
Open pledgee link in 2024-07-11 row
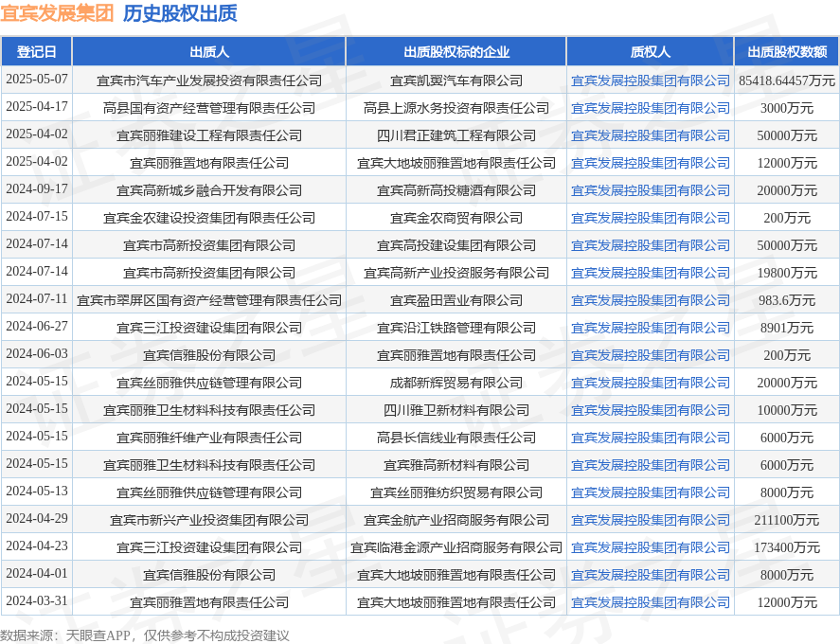point(651,300)
